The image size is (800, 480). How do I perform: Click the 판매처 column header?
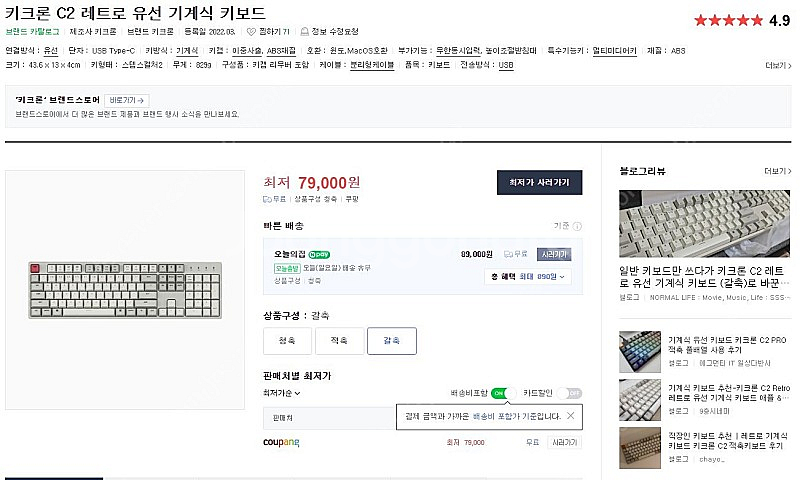point(283,418)
